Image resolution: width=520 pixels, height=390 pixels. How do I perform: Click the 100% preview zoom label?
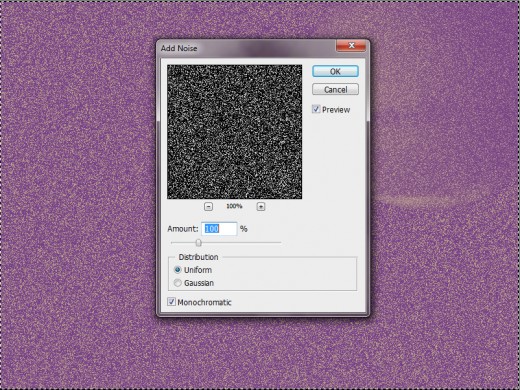234,206
